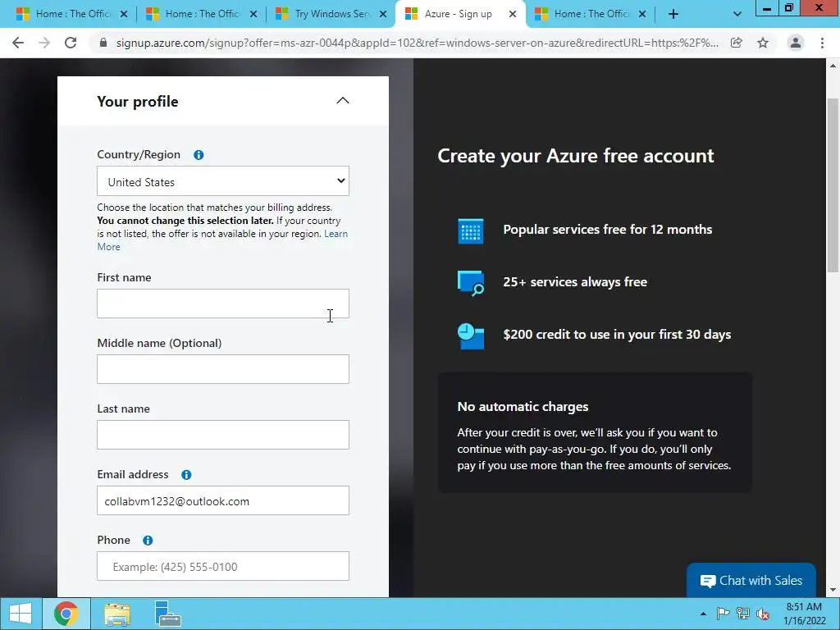The image size is (840, 630).
Task: Click the calendar icon beside Popular services
Action: pyautogui.click(x=470, y=231)
